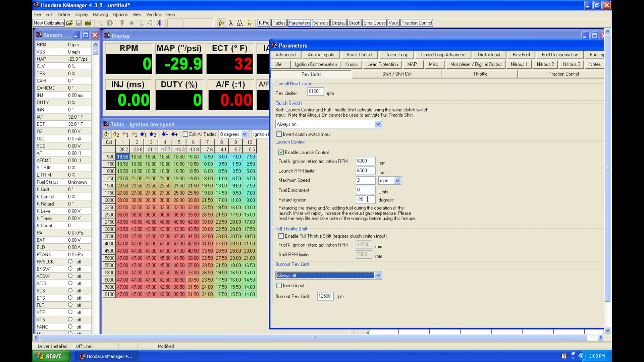Click the decrease value icon in the table toolbar
Screen dimensions: 644x362
(x=165, y=134)
